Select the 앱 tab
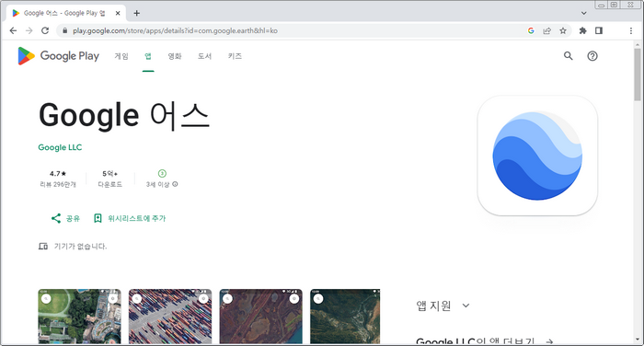 [x=148, y=56]
